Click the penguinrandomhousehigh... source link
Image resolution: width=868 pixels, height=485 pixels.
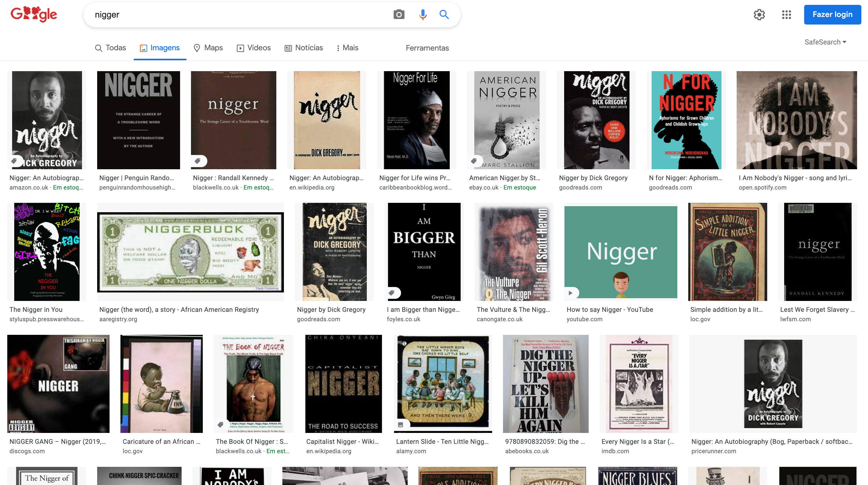click(137, 187)
